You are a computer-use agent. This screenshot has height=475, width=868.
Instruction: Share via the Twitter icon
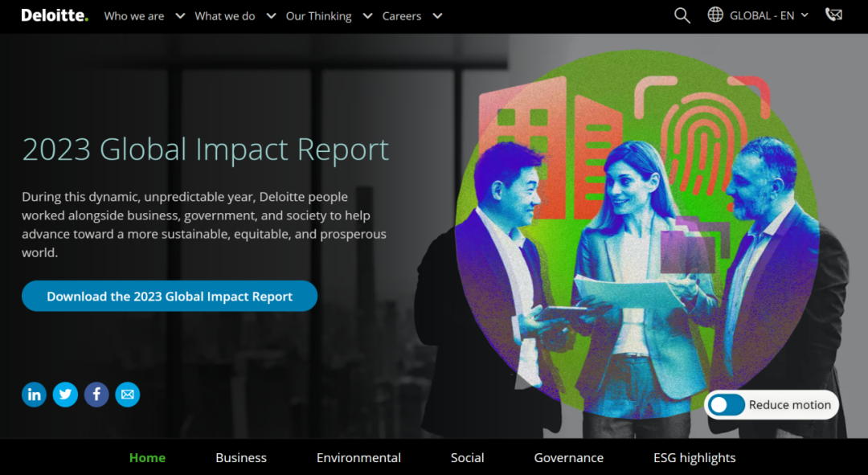pos(65,394)
